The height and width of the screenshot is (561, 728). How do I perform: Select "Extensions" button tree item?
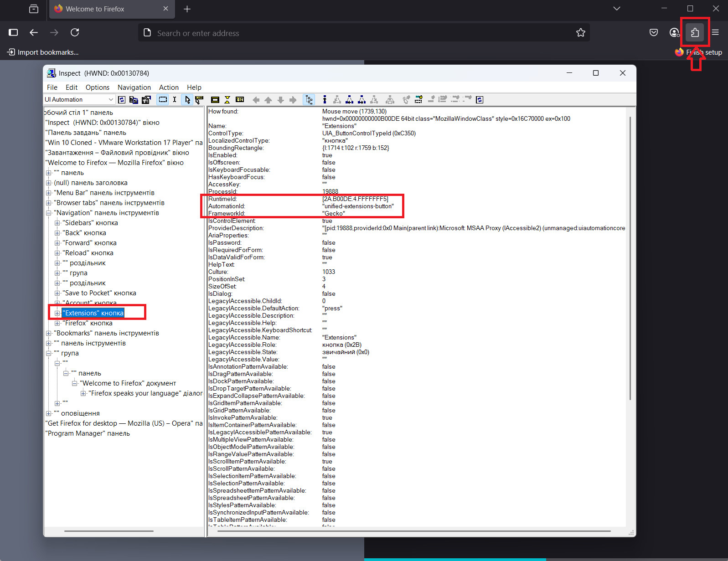(x=93, y=313)
